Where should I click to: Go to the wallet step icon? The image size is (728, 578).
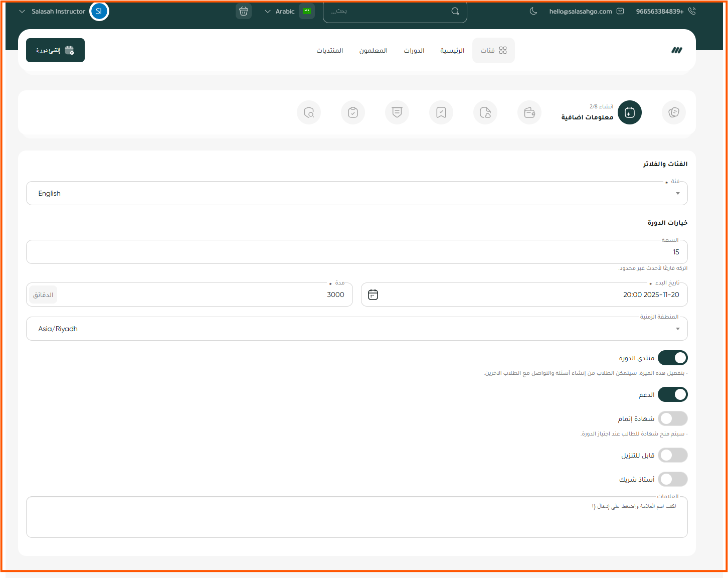point(529,112)
